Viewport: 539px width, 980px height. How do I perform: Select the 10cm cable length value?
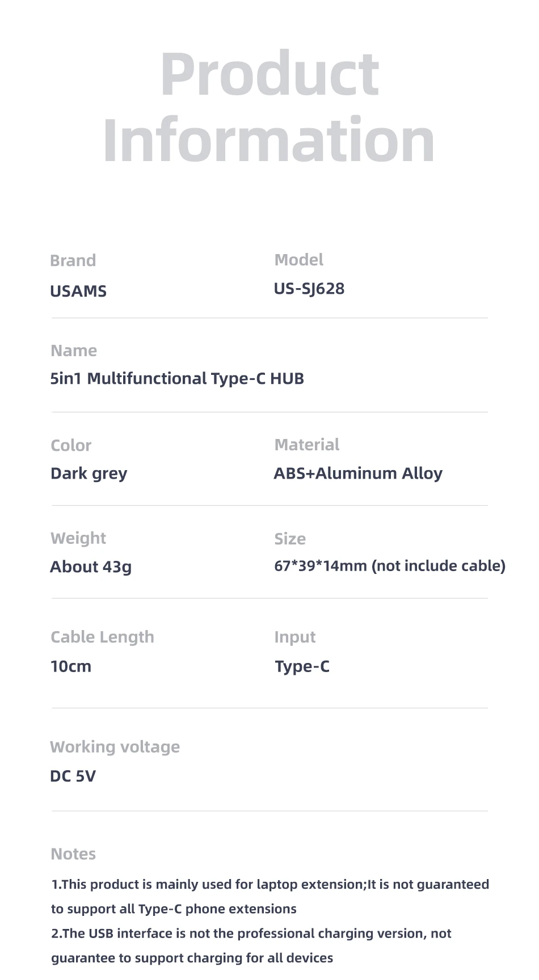click(71, 666)
